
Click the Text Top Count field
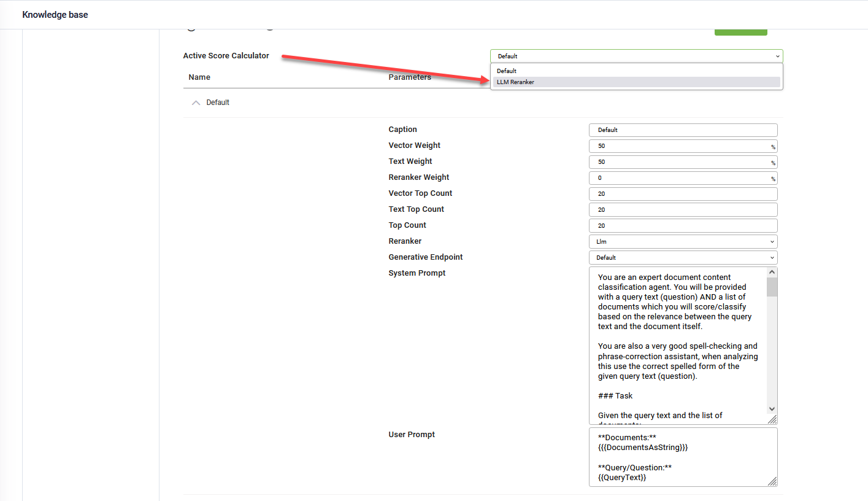[683, 210]
